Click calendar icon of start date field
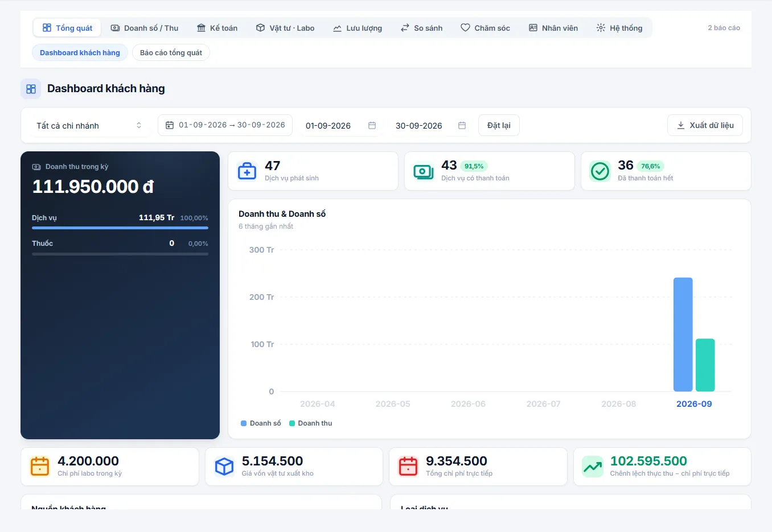Screen dimensions: 772x532 (x=372, y=125)
